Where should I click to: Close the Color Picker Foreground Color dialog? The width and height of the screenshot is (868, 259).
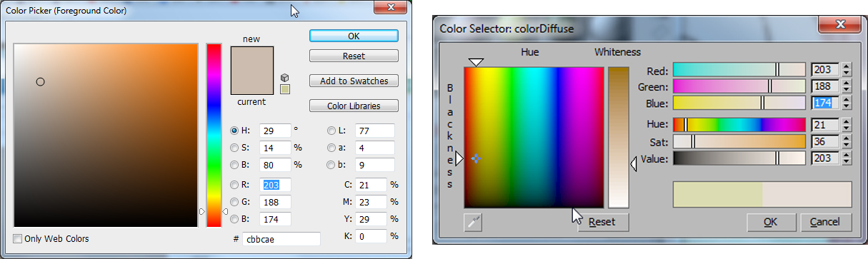click(x=390, y=8)
